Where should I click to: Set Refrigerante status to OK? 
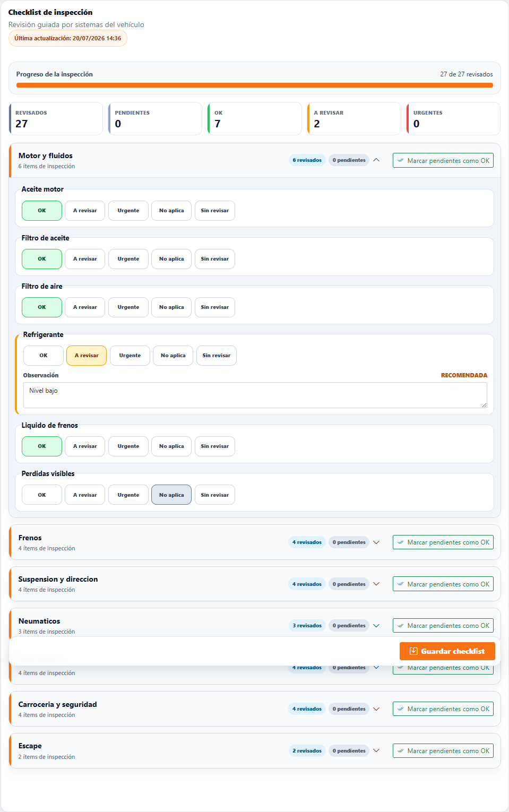44,356
